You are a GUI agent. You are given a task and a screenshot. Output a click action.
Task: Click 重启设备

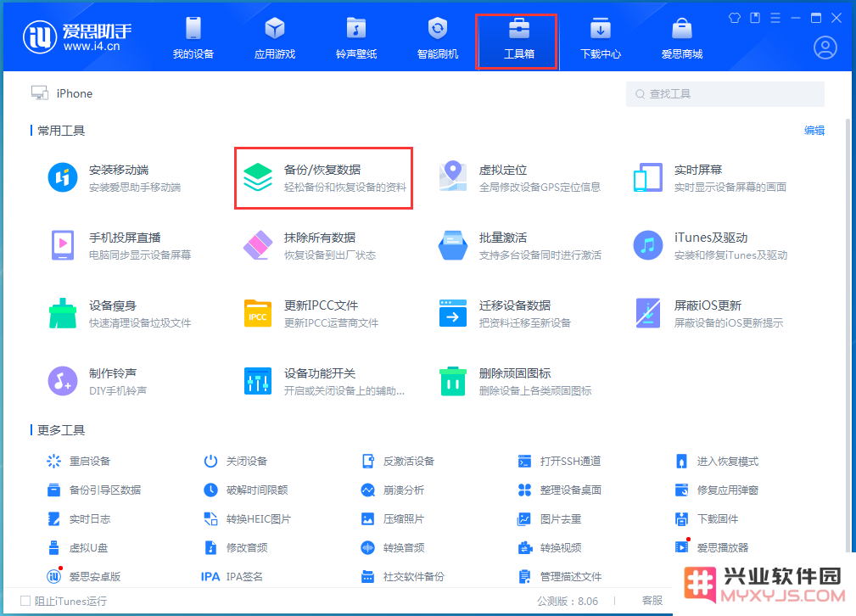[x=79, y=462]
